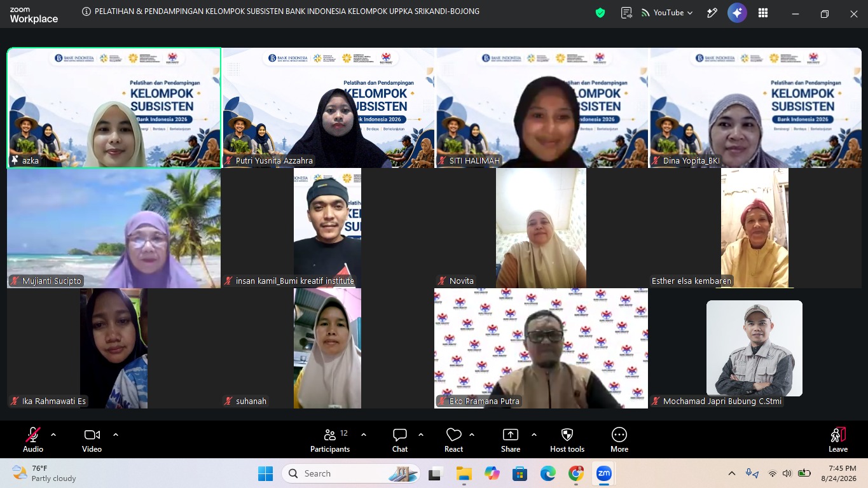Screen dimensions: 868x488
Task: Open Microsoft Edge from the taskbar
Action: coord(548,473)
